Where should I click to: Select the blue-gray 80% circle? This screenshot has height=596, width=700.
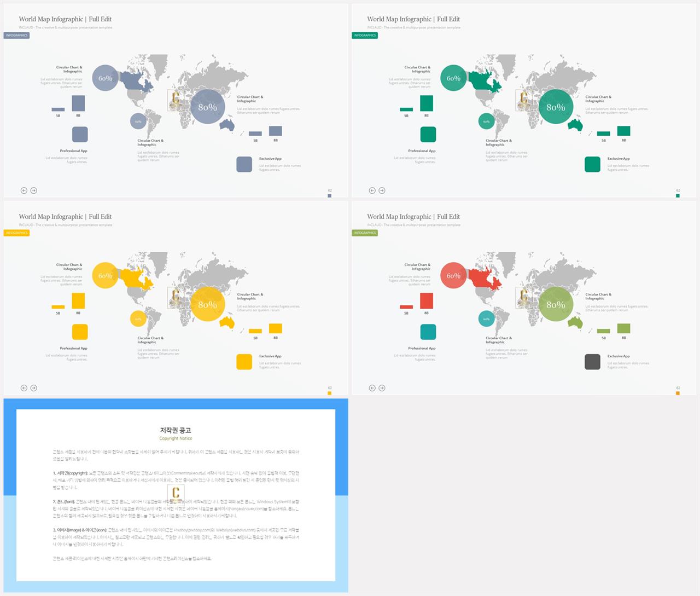click(208, 107)
